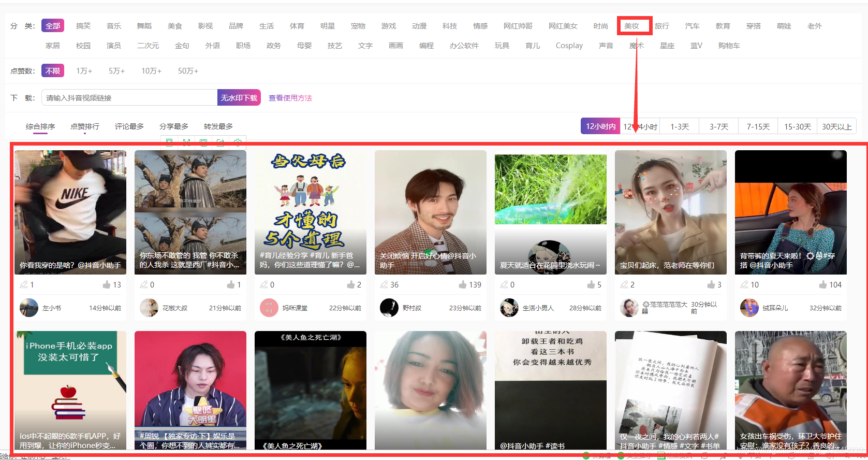Select the 10万+ like-count filter
The height and width of the screenshot is (460, 868).
[x=152, y=70]
